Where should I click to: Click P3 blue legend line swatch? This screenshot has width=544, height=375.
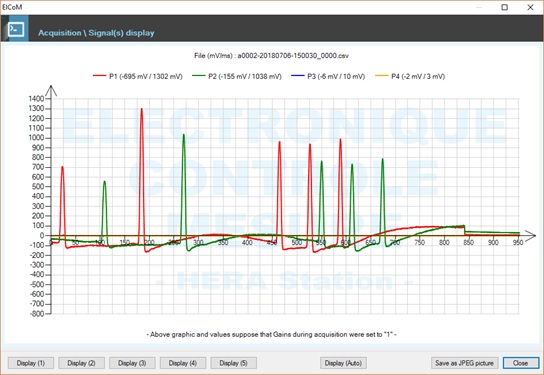(298, 76)
